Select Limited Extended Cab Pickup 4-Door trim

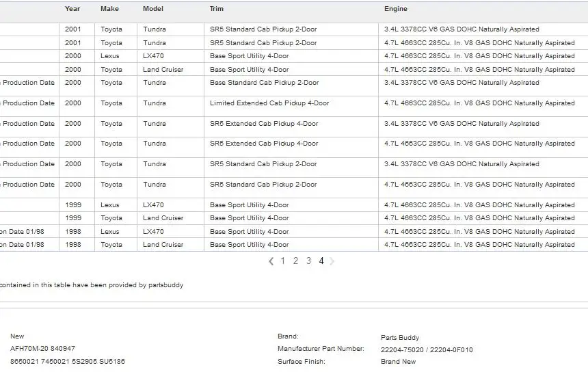point(269,103)
